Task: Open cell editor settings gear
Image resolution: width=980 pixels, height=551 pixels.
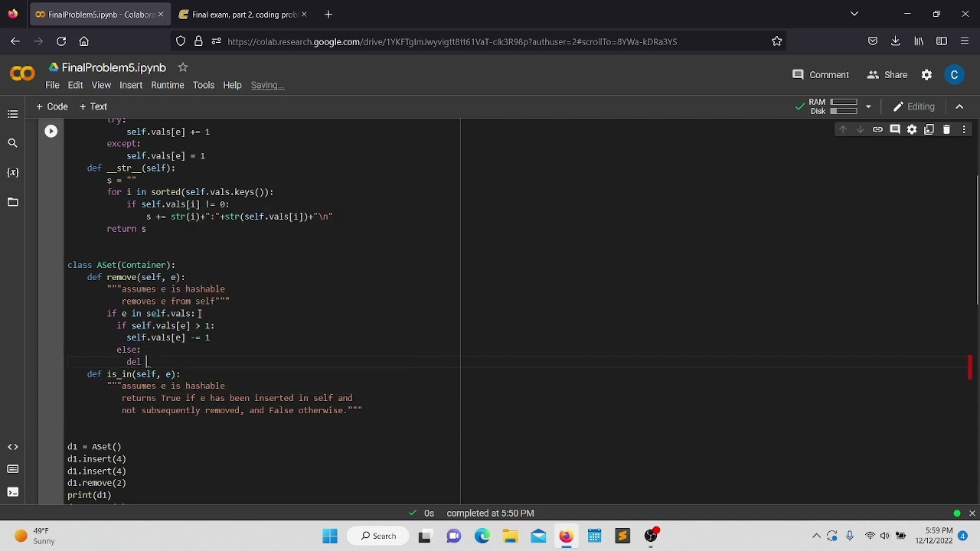Action: pyautogui.click(x=912, y=129)
